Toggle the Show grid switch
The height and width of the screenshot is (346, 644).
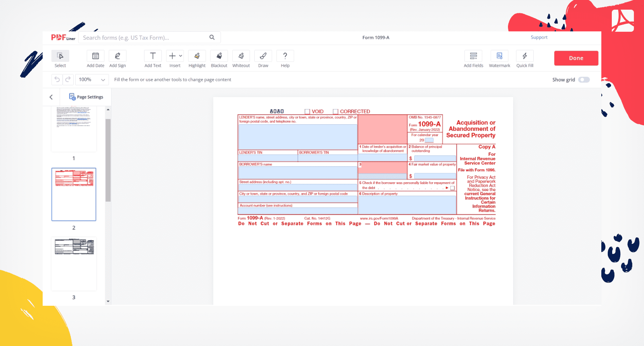pos(584,80)
